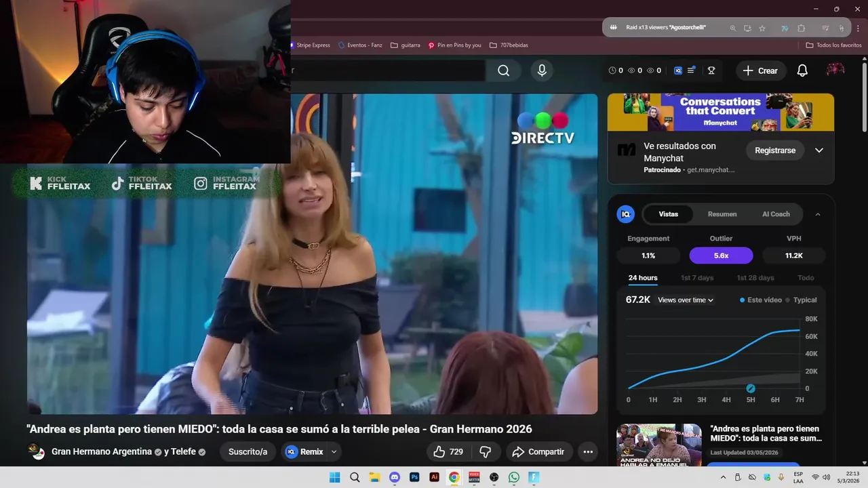Switch to the Resumen tab
Screen dimensions: 868x488
[x=722, y=214]
